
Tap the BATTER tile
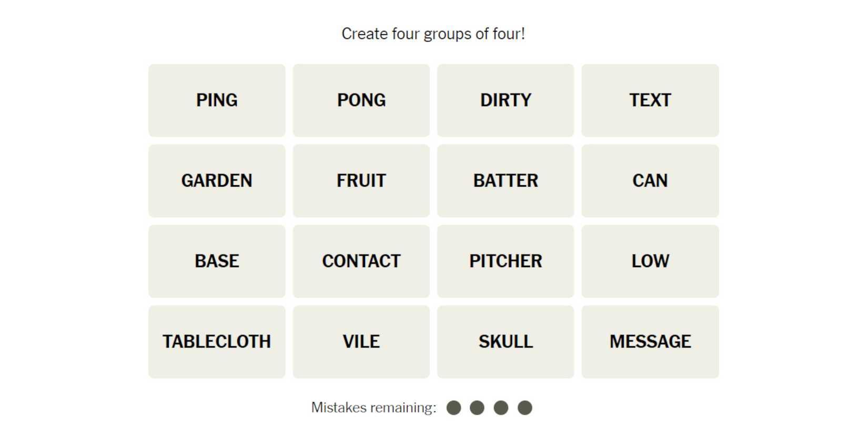(x=505, y=180)
